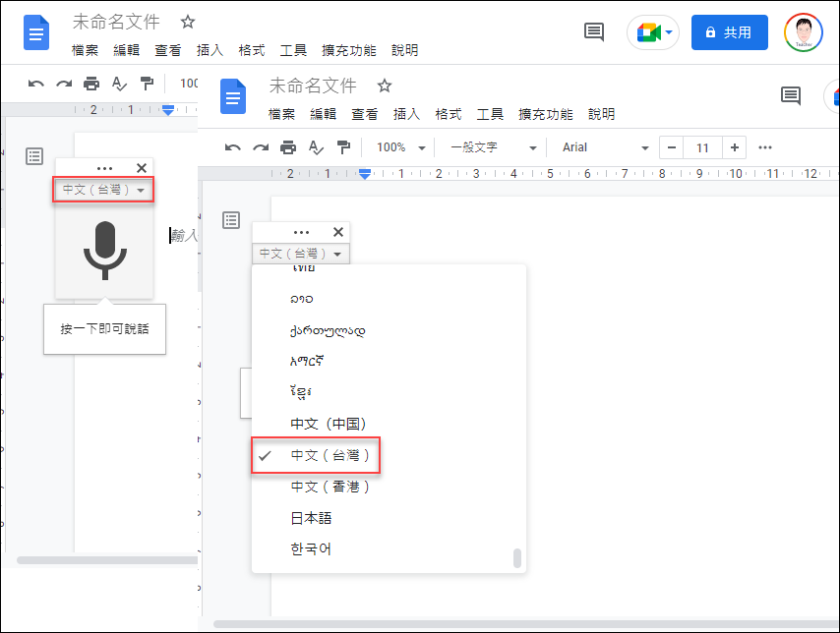Select 中文 (中国) from language list
The image size is (840, 633).
[389, 425]
